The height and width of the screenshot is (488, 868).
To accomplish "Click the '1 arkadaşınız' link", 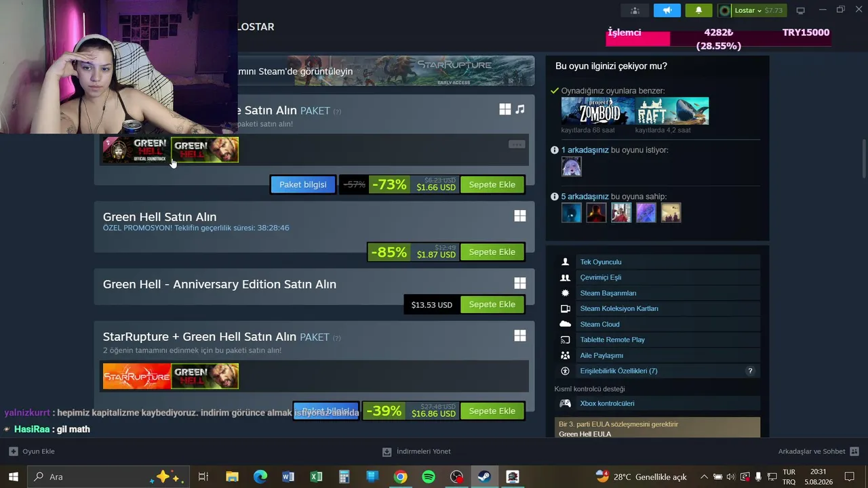I will coord(585,150).
